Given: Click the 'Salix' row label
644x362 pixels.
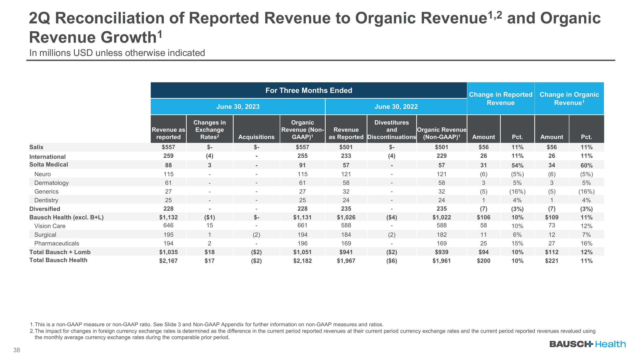Looking at the screenshot, I should pyautogui.click(x=36, y=147).
